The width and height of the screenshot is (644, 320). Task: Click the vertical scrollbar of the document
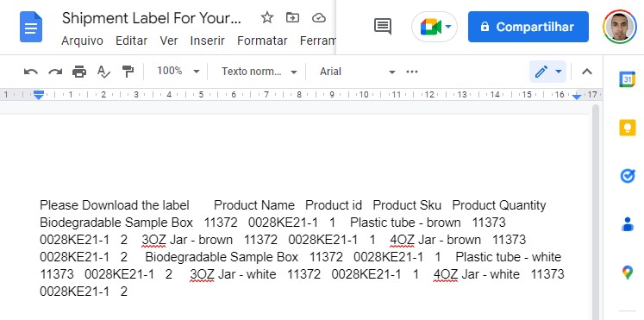click(x=595, y=212)
